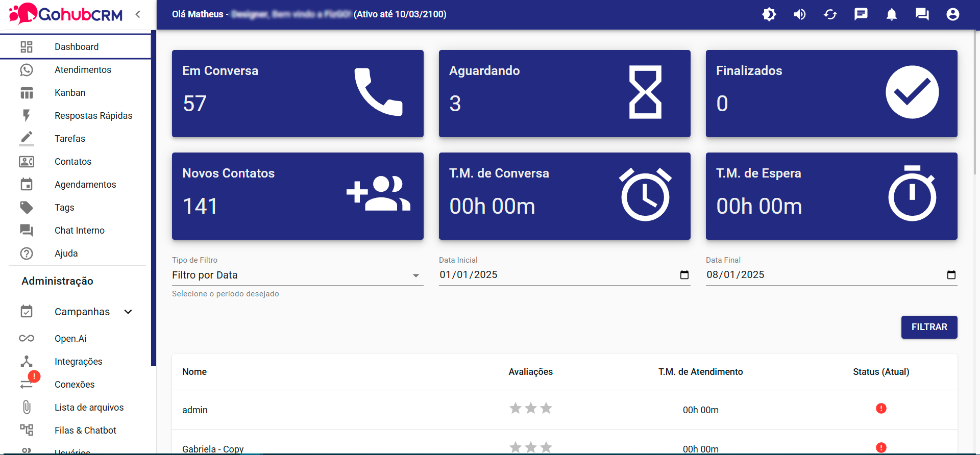The width and height of the screenshot is (980, 455).
Task: Expand the Campanhas submenu
Action: 128,312
